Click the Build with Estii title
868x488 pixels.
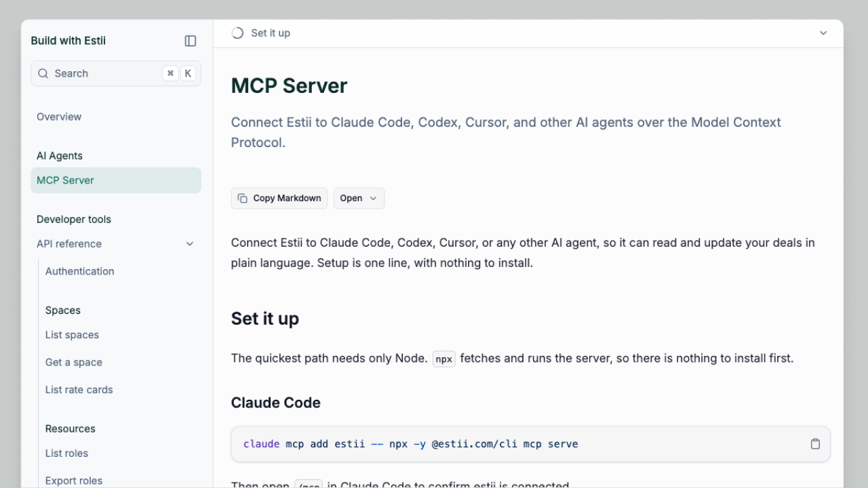68,41
